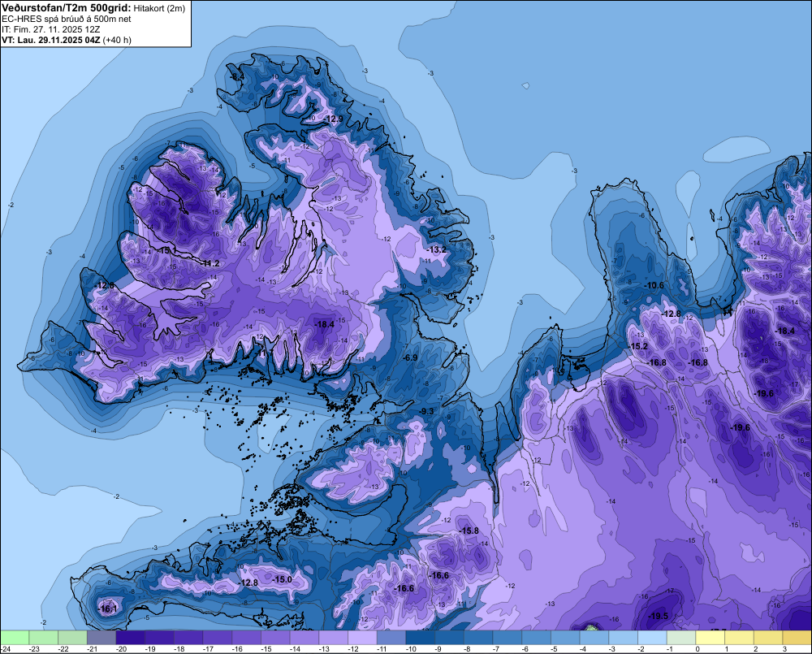Select the dark purple legend swatch above -20
812x654 pixels.
pos(131,637)
